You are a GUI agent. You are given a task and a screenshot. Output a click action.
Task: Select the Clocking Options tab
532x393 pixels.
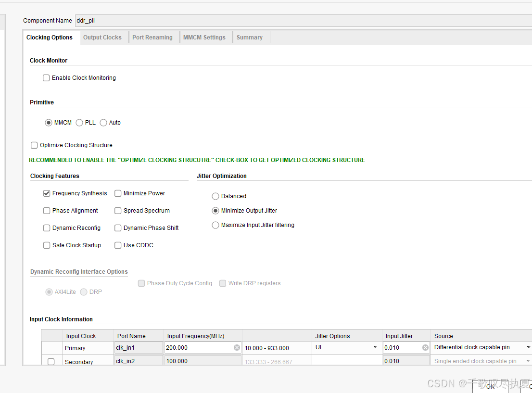point(50,38)
